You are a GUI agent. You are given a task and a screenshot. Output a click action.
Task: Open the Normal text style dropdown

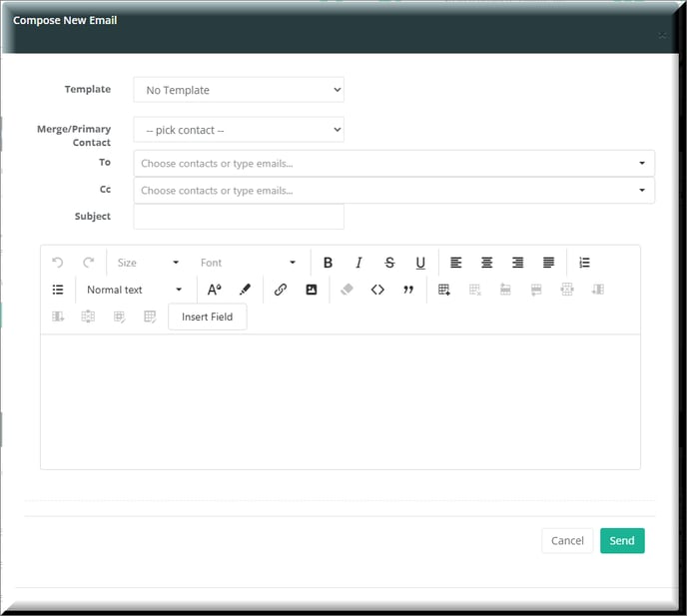(x=134, y=290)
